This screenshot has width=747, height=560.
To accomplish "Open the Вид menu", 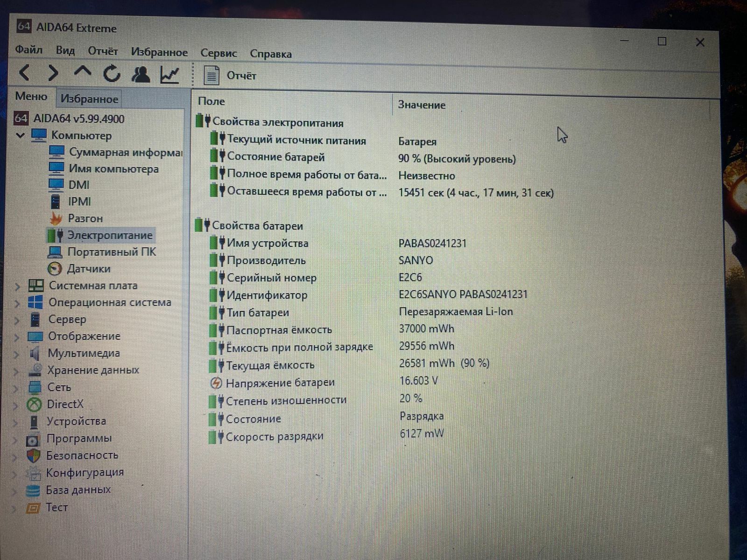I will pyautogui.click(x=65, y=50).
